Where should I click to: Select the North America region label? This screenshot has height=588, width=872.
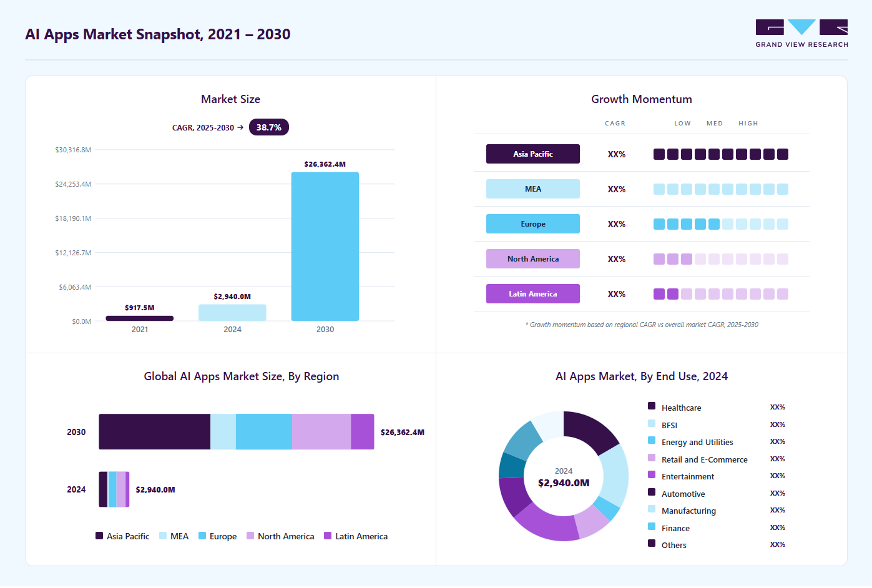533,259
